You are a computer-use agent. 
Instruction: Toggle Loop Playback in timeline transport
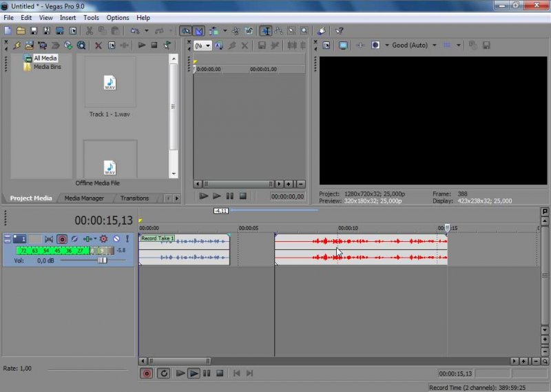coord(164,373)
